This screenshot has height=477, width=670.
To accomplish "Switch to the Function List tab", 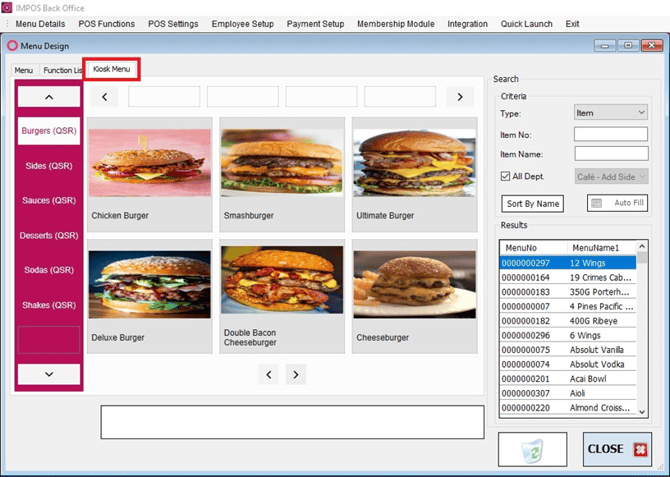I will coord(62,70).
